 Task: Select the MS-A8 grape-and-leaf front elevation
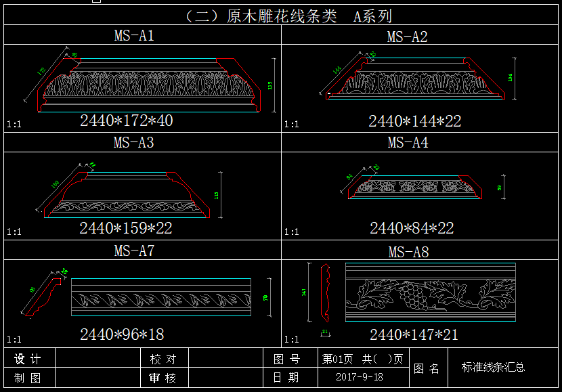(431, 292)
